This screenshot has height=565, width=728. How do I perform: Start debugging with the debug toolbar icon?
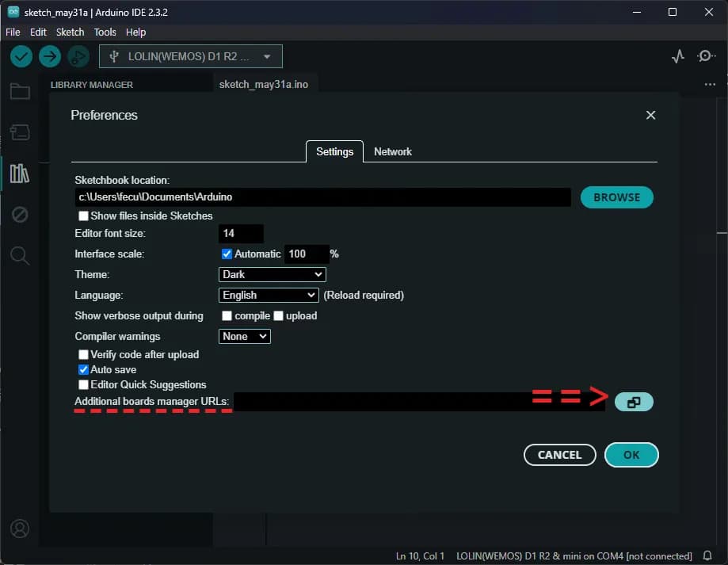tap(77, 56)
